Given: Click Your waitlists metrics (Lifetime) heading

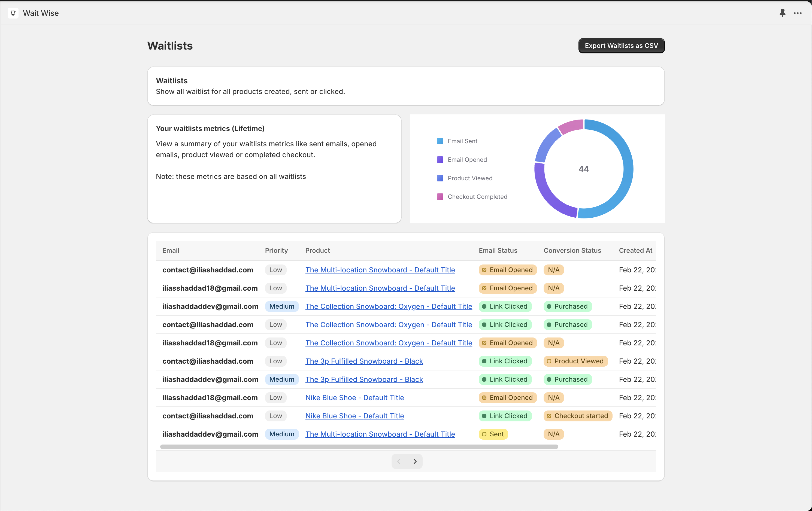Looking at the screenshot, I should point(210,128).
